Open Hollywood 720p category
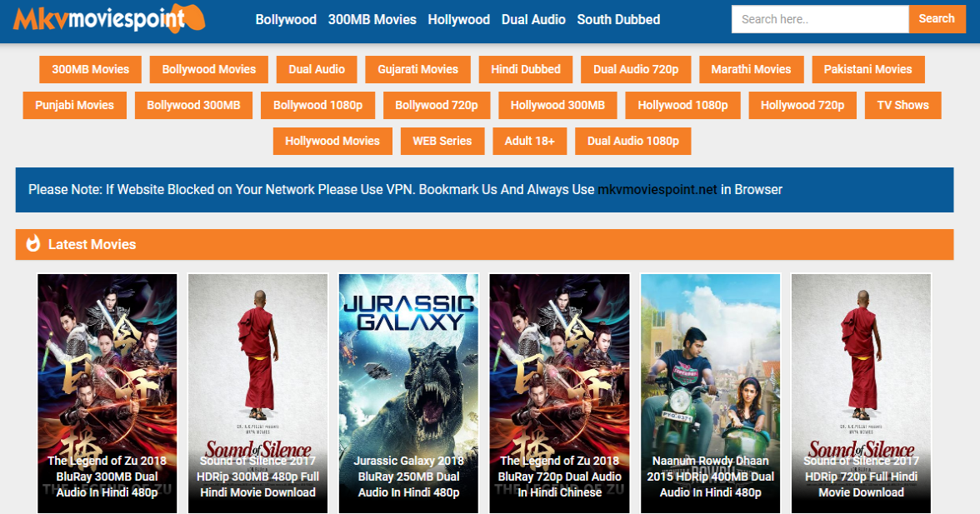Viewport: 980px width, 514px height. click(802, 105)
